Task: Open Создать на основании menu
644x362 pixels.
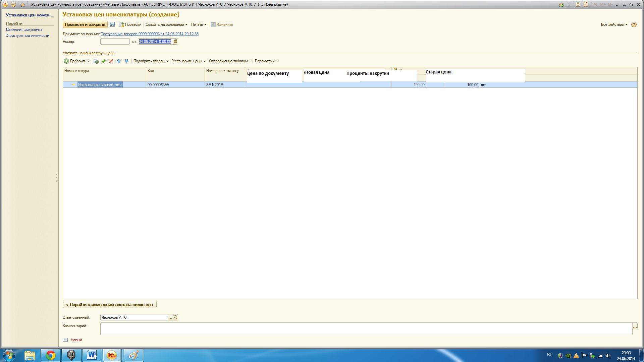Action: click(166, 24)
